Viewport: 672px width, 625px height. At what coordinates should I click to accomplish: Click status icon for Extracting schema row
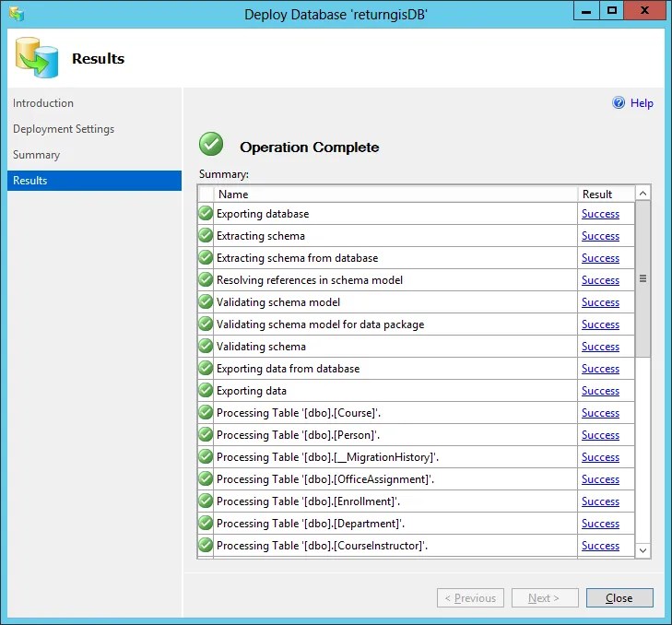click(206, 235)
